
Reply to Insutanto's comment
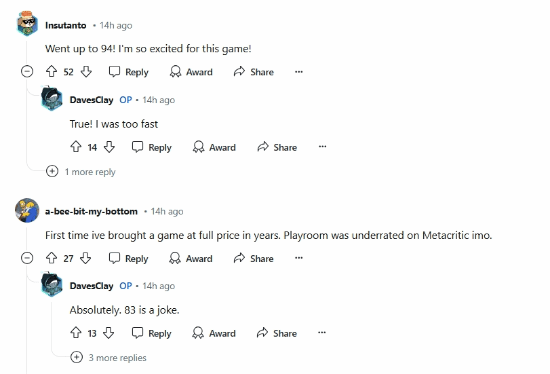tap(129, 72)
